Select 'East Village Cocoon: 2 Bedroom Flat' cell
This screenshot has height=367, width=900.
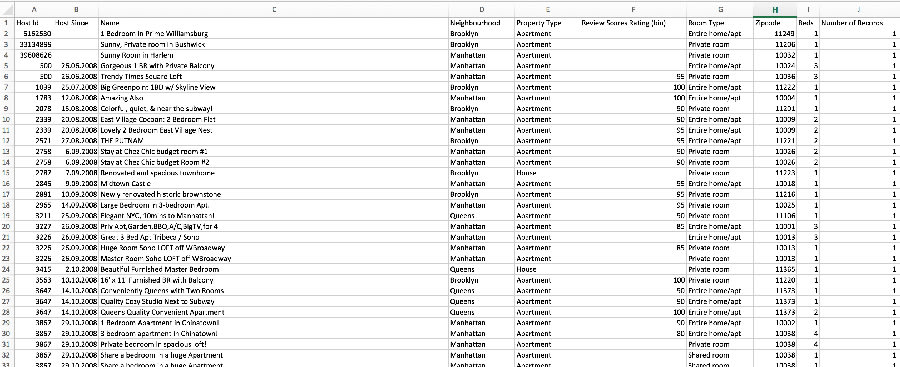click(x=274, y=119)
